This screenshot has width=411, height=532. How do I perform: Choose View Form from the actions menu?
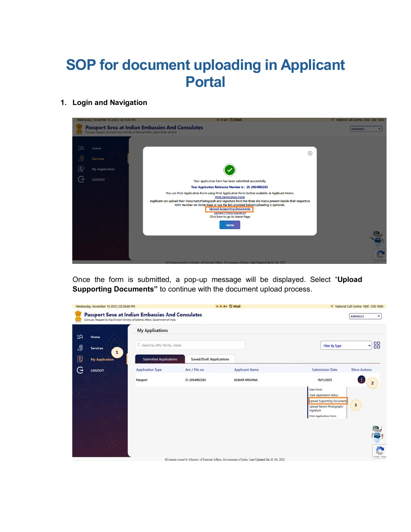[x=316, y=389]
